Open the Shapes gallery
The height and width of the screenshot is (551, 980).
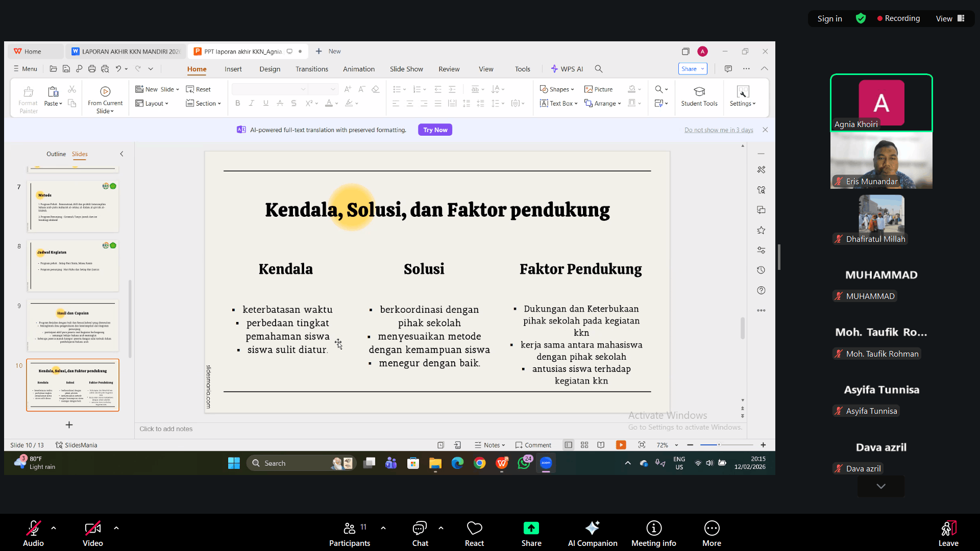pyautogui.click(x=557, y=89)
